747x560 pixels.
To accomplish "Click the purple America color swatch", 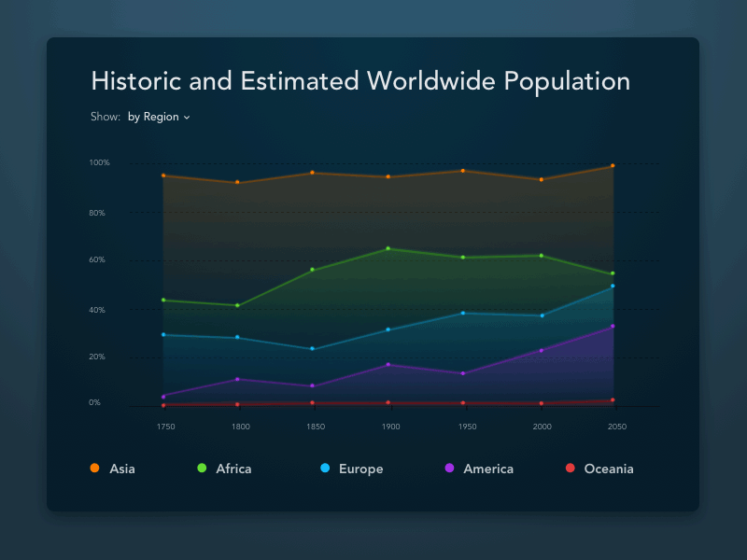I will pos(449,469).
